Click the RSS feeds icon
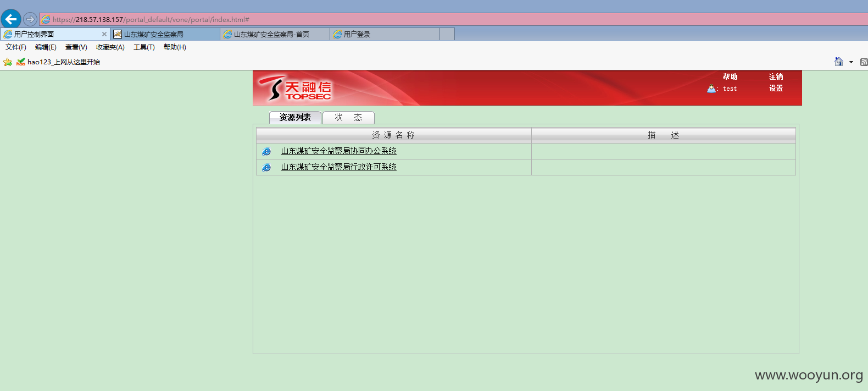 tap(864, 62)
